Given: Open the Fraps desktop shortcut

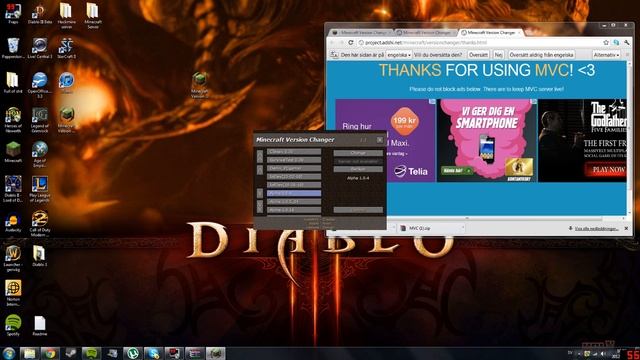Looking at the screenshot, I should click(13, 13).
